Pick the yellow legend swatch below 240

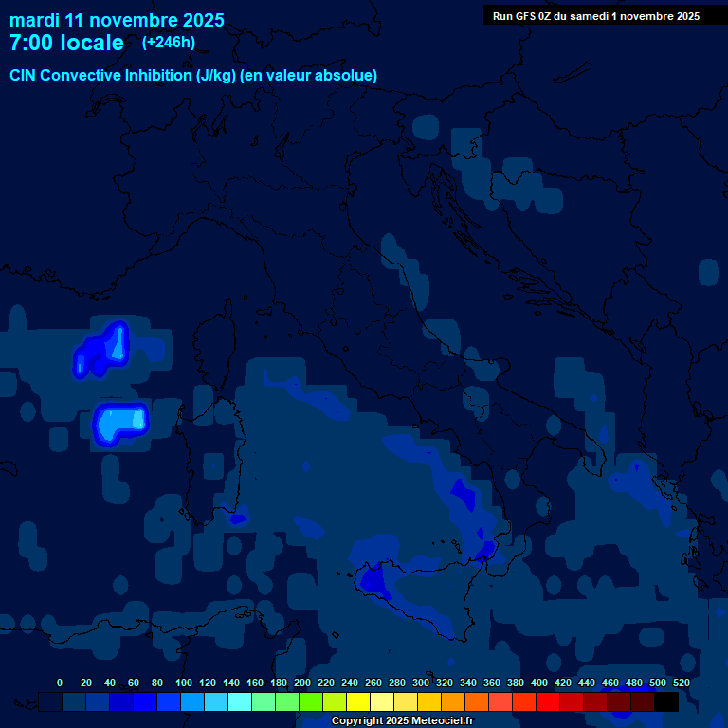click(358, 702)
